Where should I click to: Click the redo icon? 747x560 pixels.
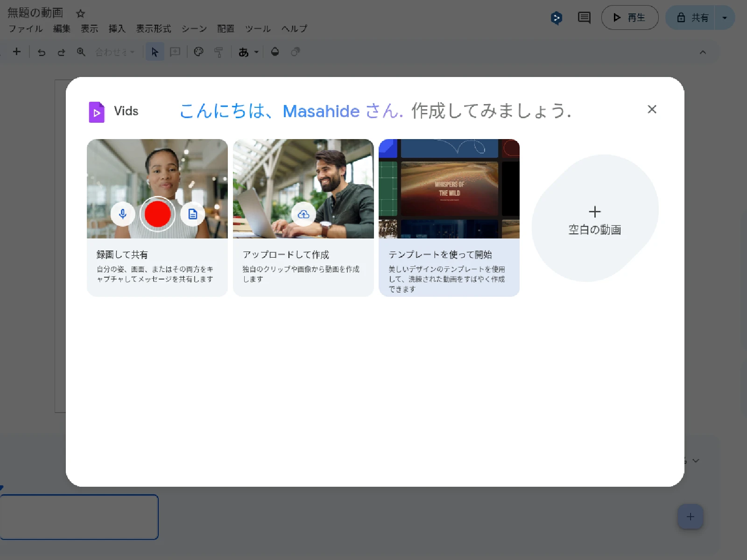pyautogui.click(x=61, y=52)
